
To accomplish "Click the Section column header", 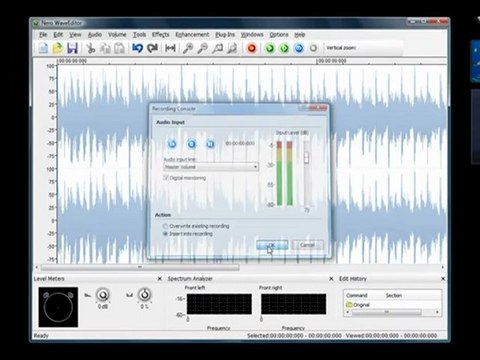I will click(x=393, y=295).
